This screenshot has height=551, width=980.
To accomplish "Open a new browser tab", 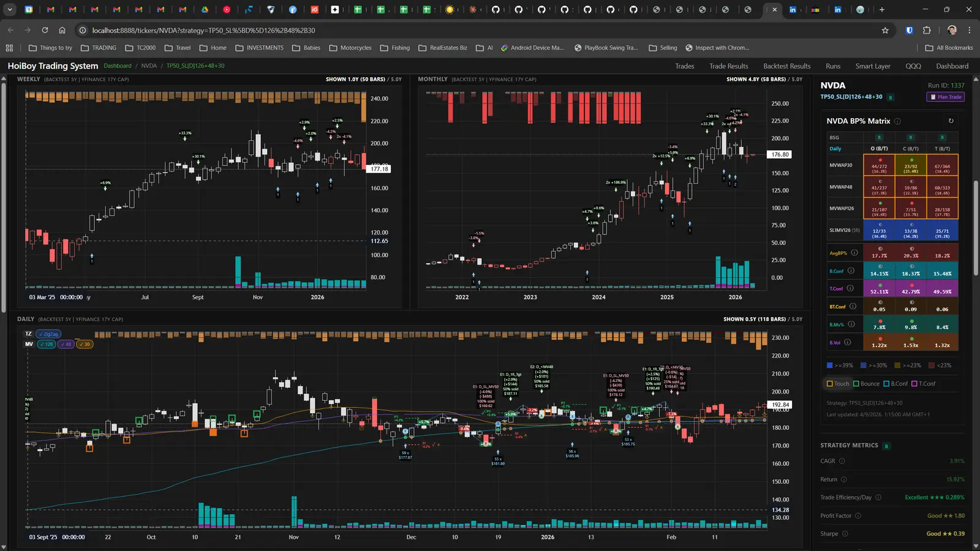I will [882, 10].
